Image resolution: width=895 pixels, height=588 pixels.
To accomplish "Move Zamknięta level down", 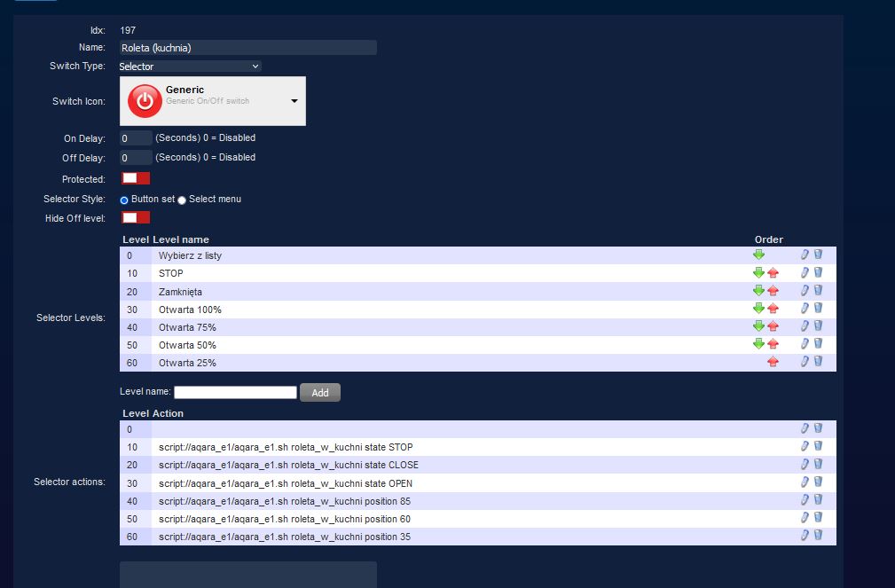I will (758, 291).
